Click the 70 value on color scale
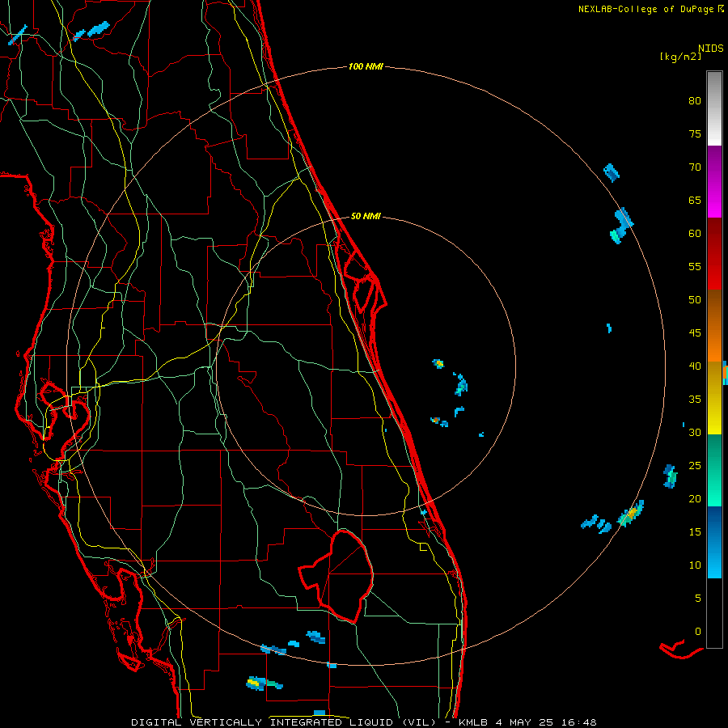This screenshot has height=728, width=728. [695, 167]
